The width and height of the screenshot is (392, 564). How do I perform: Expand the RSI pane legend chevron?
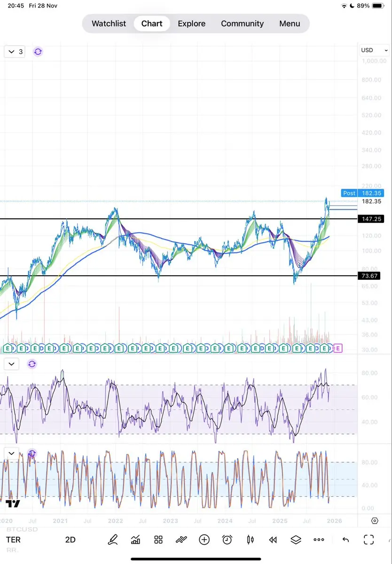[x=11, y=364]
